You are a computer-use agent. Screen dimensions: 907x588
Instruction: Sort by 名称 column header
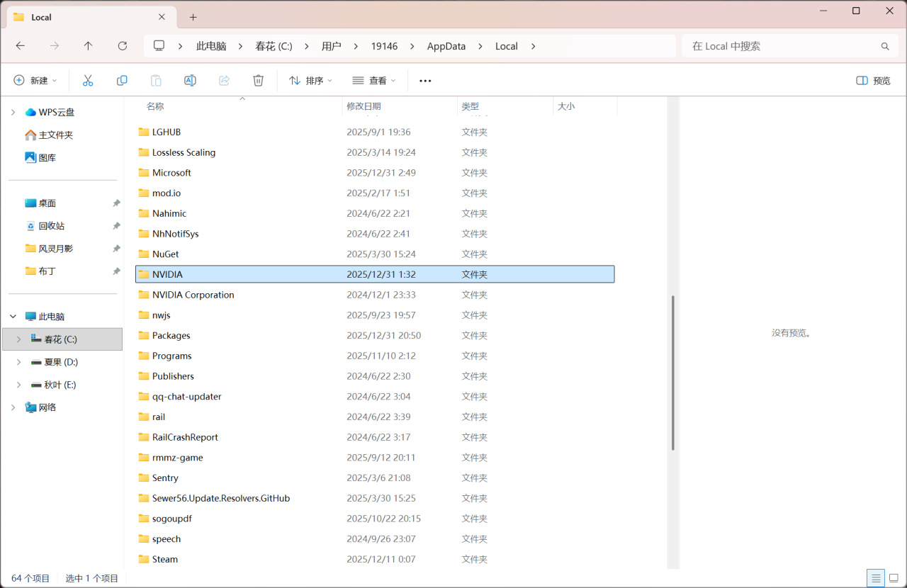[155, 106]
